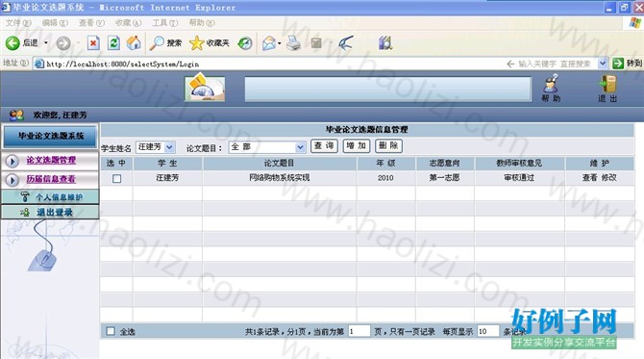The width and height of the screenshot is (644, 359).
Task: Open the Mail button dropdown arrow
Action: click(x=280, y=42)
